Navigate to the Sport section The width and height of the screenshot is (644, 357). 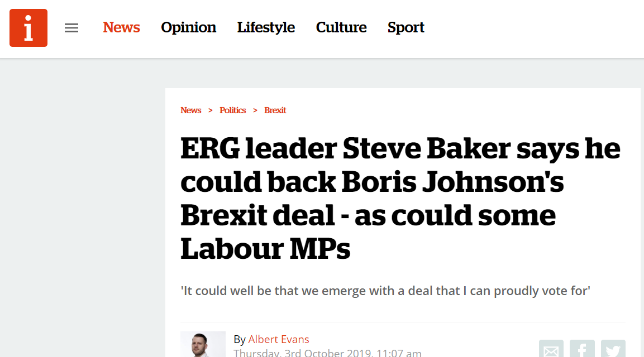[x=406, y=27]
